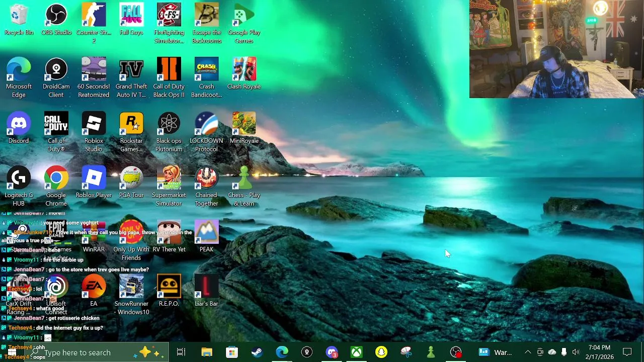The height and width of the screenshot is (362, 644).
Task: Click the Type here to search box
Action: pyautogui.click(x=96, y=352)
